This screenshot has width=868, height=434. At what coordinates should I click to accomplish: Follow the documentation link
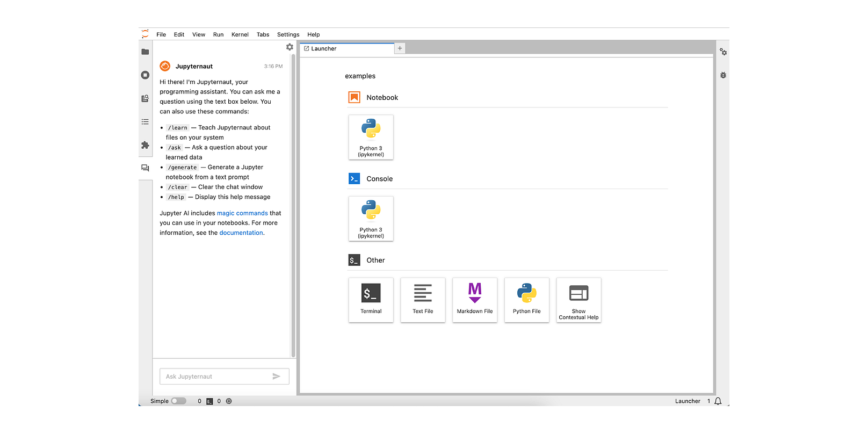pyautogui.click(x=241, y=233)
